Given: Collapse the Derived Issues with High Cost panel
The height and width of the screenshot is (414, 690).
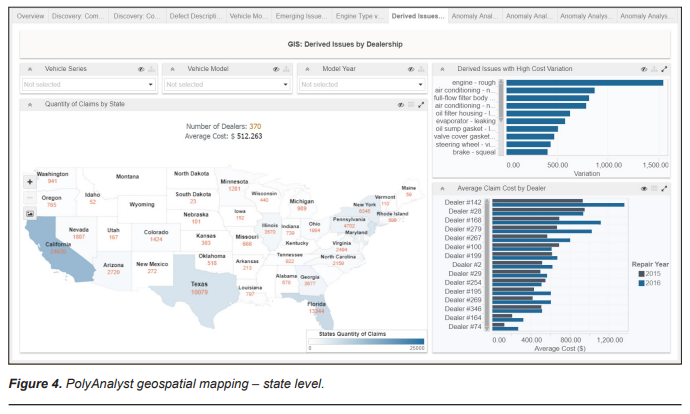Looking at the screenshot, I should (442, 69).
